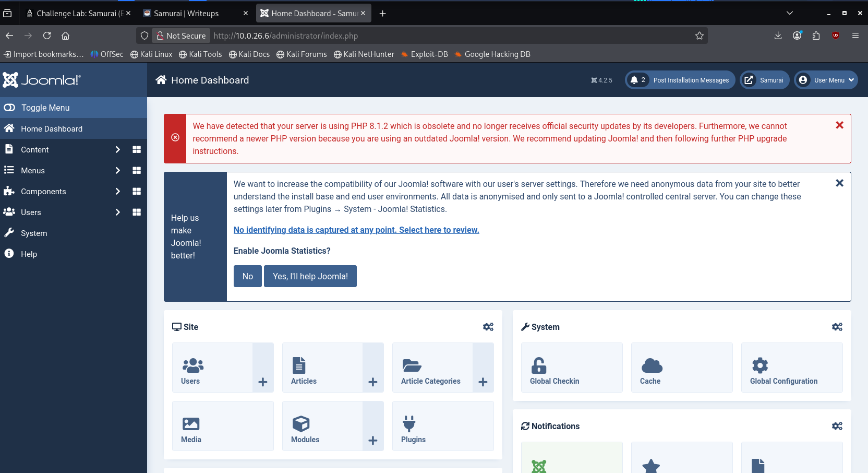Screen dimensions: 868x473
Task: Open System module settings gears
Action: coord(837,327)
